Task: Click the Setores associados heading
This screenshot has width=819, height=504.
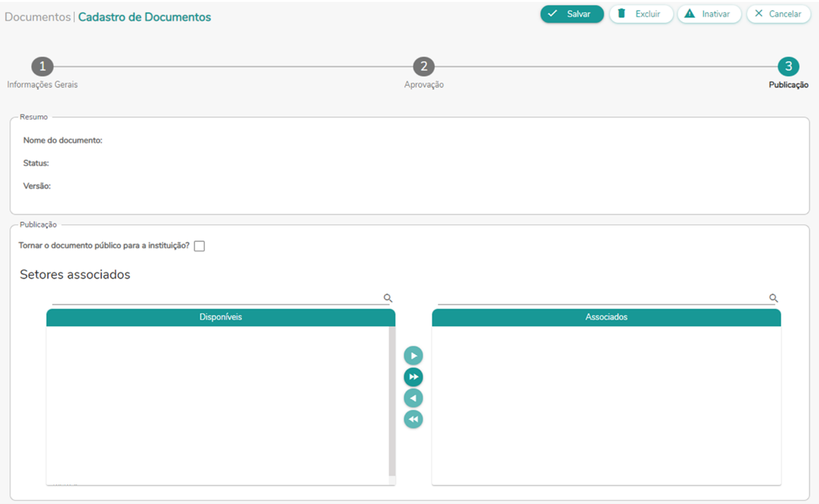Action: coord(75,275)
